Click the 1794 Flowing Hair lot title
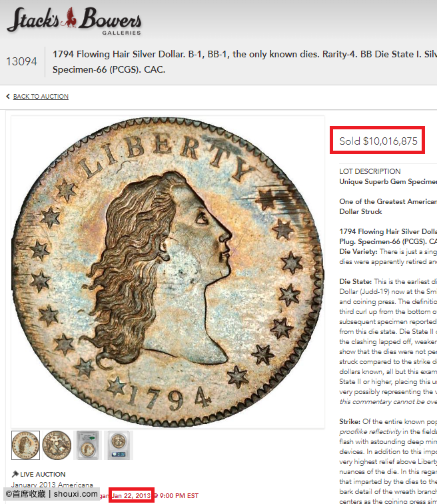Viewport: 437px width, 504px height. pyautogui.click(x=244, y=62)
